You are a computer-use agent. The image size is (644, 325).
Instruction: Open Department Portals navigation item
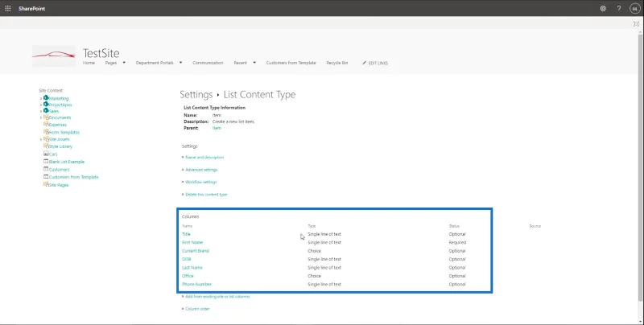point(155,63)
